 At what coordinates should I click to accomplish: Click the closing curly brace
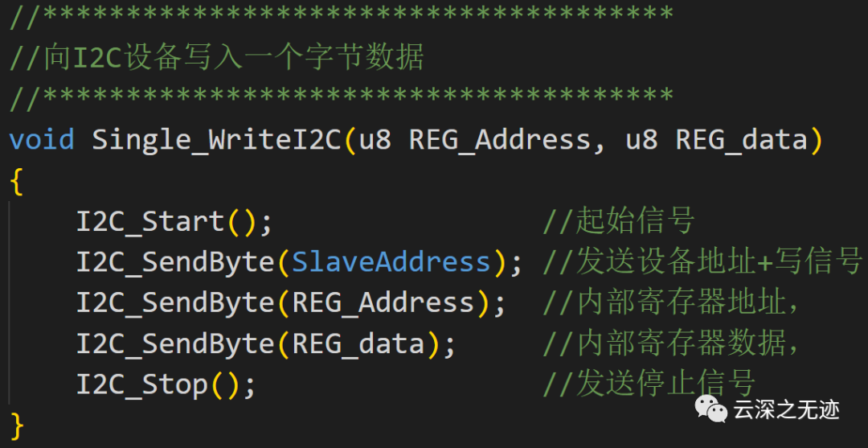click(17, 425)
